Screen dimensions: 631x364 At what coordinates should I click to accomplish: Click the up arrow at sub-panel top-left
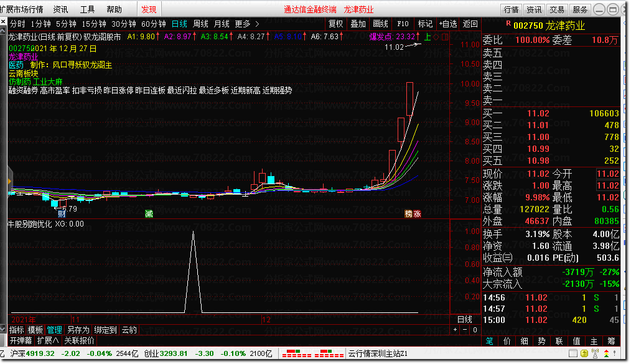3,30
